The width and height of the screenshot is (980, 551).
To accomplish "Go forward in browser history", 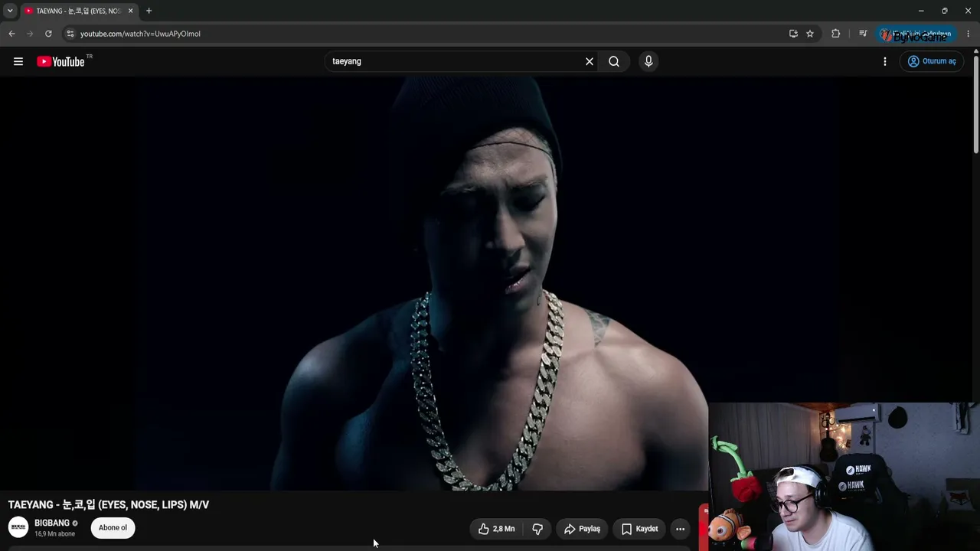I will pyautogui.click(x=30, y=34).
